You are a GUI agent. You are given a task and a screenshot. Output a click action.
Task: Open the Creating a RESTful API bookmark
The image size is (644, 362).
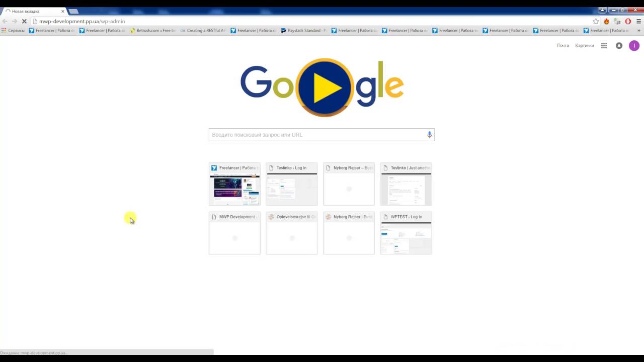tap(202, 31)
